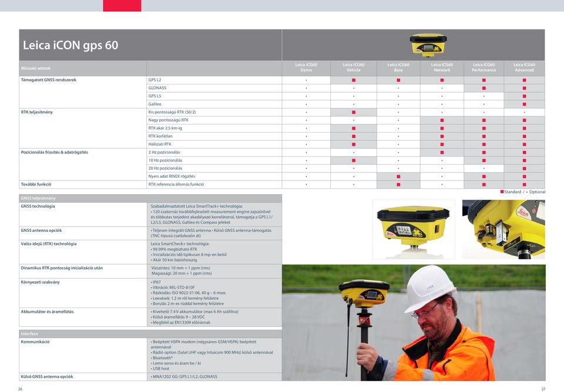
Task: Click red marker for Galileo under Advanced
Action: [x=525, y=104]
